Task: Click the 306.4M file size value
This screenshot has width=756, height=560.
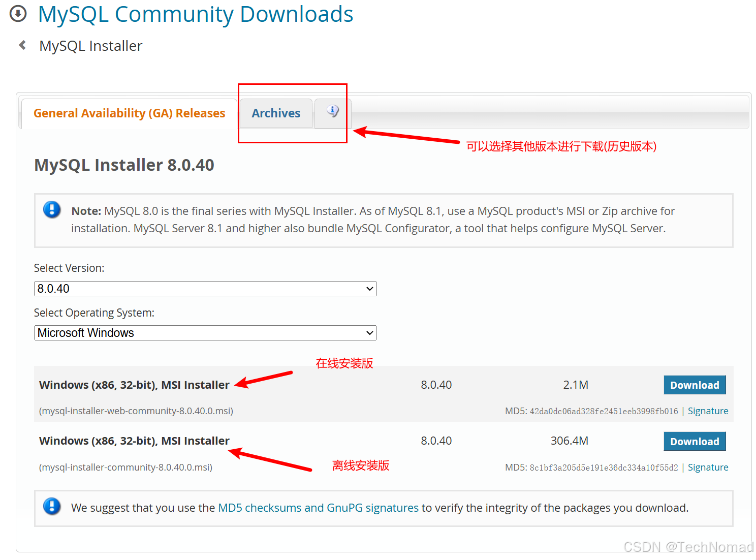Action: tap(570, 441)
